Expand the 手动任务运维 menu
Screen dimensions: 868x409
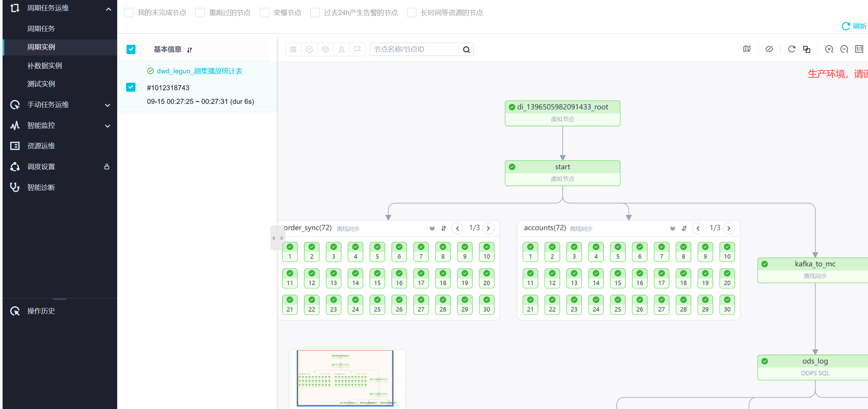[108, 105]
